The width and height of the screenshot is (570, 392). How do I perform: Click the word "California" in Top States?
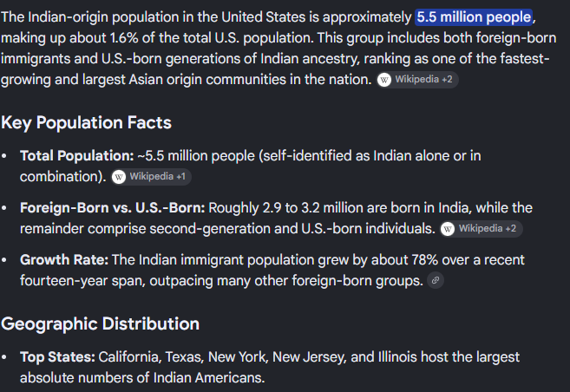click(130, 356)
